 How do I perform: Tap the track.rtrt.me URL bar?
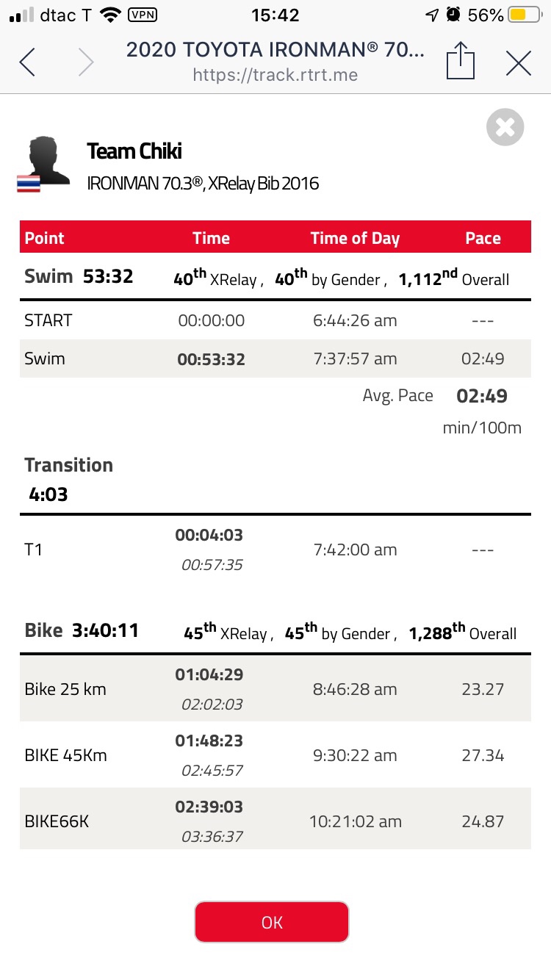coord(275,74)
